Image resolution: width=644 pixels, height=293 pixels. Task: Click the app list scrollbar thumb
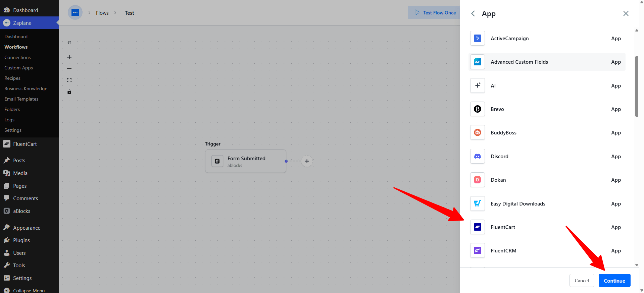point(637,86)
